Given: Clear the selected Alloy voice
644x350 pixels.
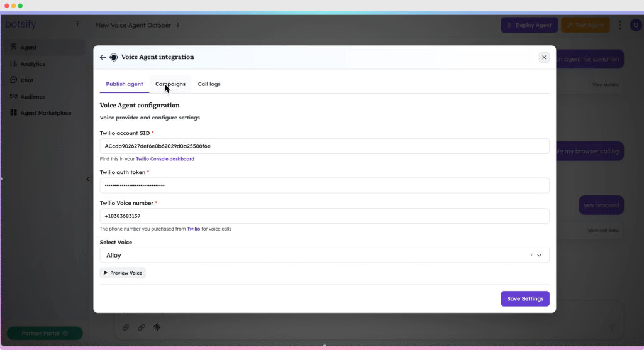Looking at the screenshot, I should pyautogui.click(x=531, y=255).
